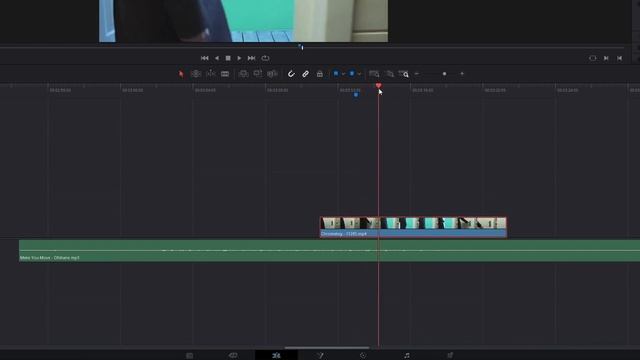Toggle Linked Selection chain icon
The height and width of the screenshot is (360, 640).
(x=305, y=74)
